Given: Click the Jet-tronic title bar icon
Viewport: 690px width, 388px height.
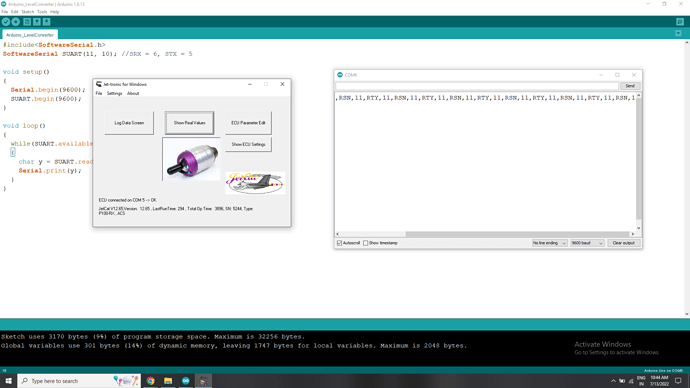Looking at the screenshot, I should [x=99, y=84].
